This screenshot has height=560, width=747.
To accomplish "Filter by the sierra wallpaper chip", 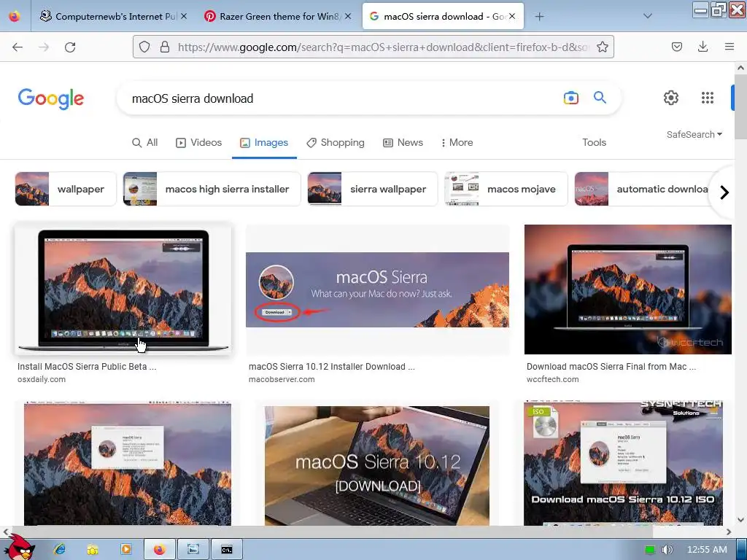I will pos(373,189).
